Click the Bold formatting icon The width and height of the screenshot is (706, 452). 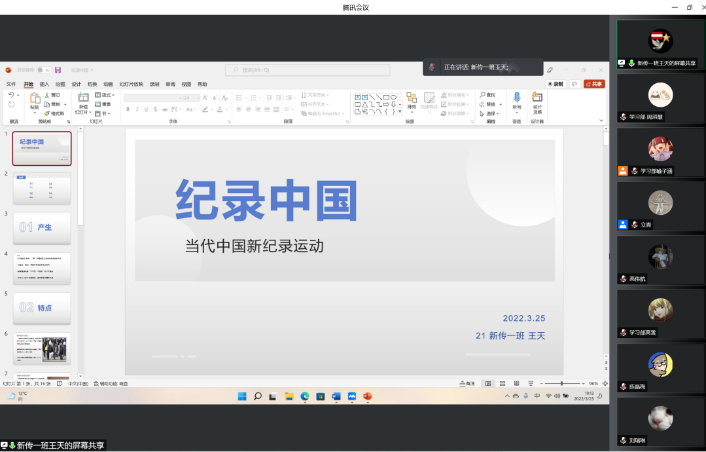(x=128, y=109)
